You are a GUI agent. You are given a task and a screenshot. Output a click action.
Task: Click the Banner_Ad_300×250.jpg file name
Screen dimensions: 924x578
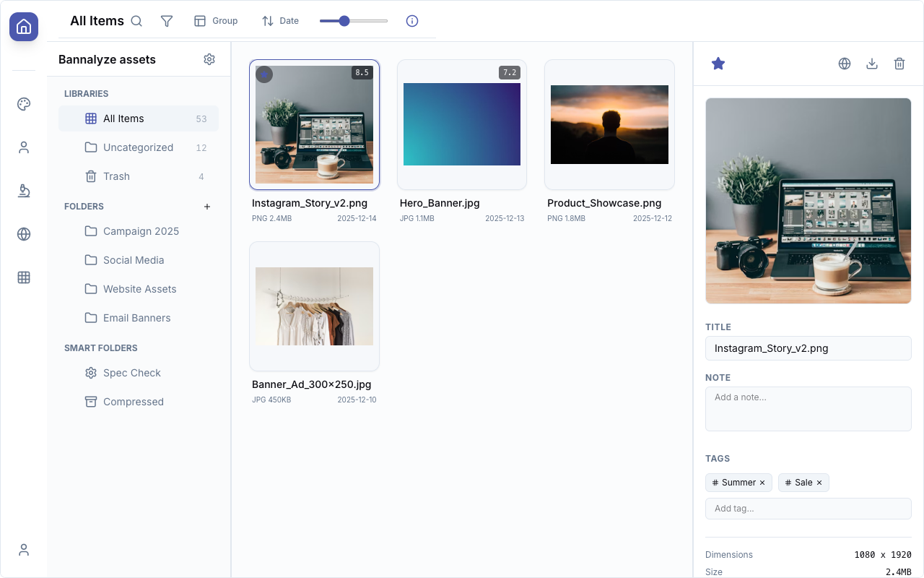(x=311, y=384)
